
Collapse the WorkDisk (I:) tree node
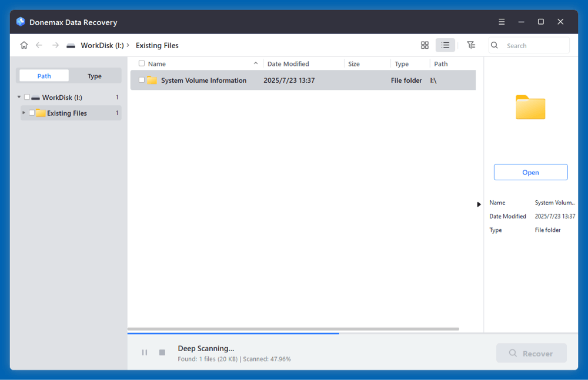(18, 97)
